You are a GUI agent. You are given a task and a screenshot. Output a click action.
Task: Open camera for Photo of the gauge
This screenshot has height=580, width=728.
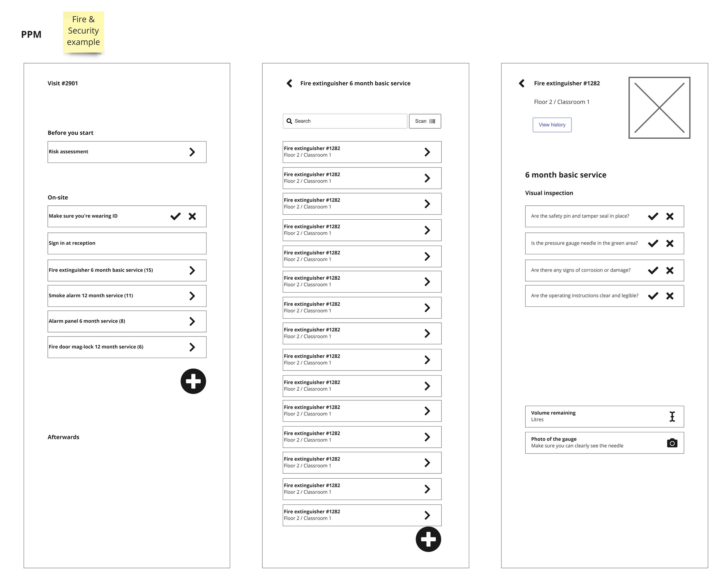pos(672,443)
